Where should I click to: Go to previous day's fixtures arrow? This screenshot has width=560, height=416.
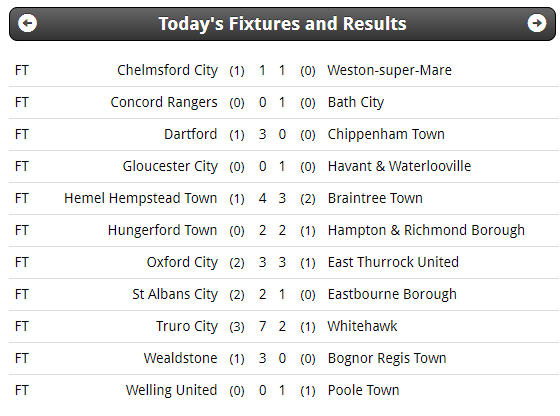28,24
